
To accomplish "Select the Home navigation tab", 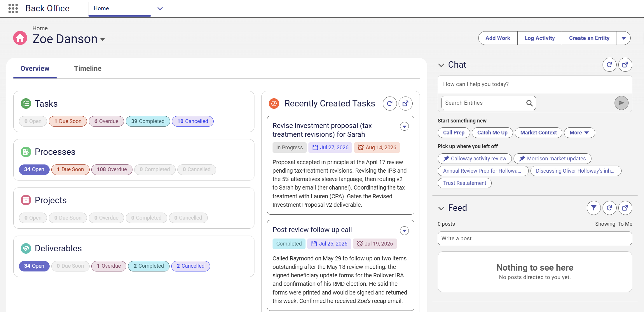I will pyautogui.click(x=120, y=8).
